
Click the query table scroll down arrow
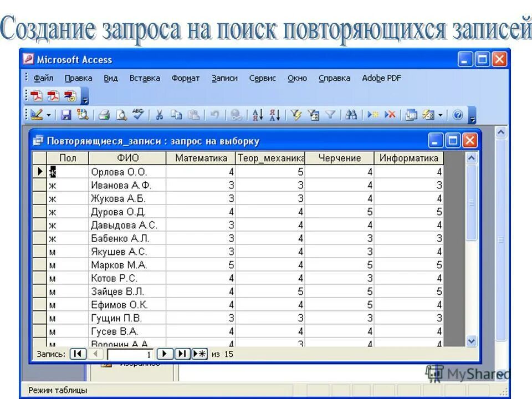(472, 341)
